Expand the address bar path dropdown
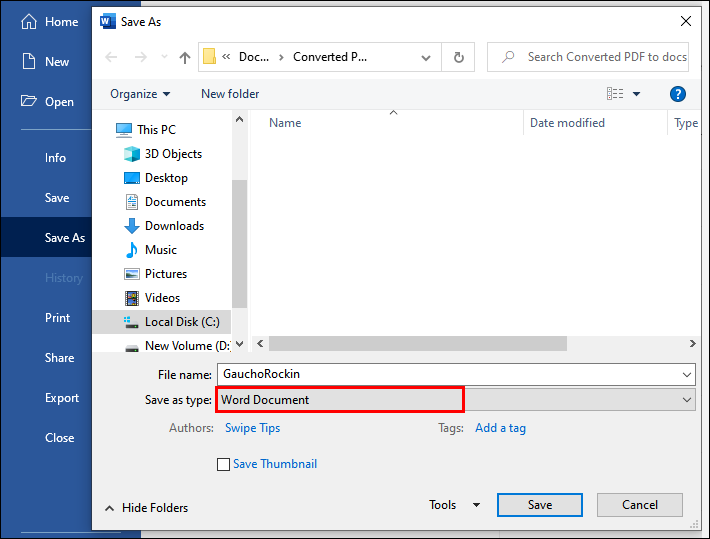Screen dimensions: 710x539 pyautogui.click(x=426, y=58)
